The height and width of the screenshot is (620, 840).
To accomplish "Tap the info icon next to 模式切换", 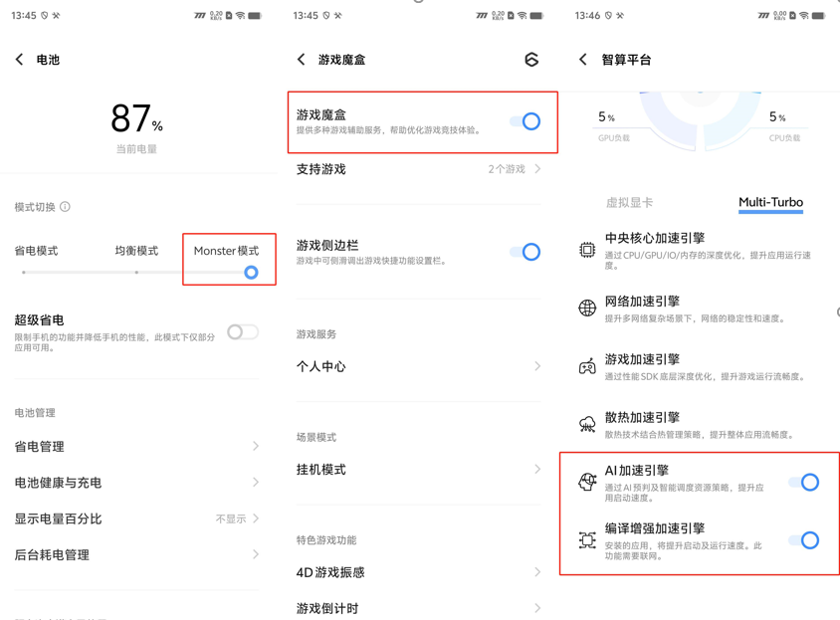I will pyautogui.click(x=65, y=207).
